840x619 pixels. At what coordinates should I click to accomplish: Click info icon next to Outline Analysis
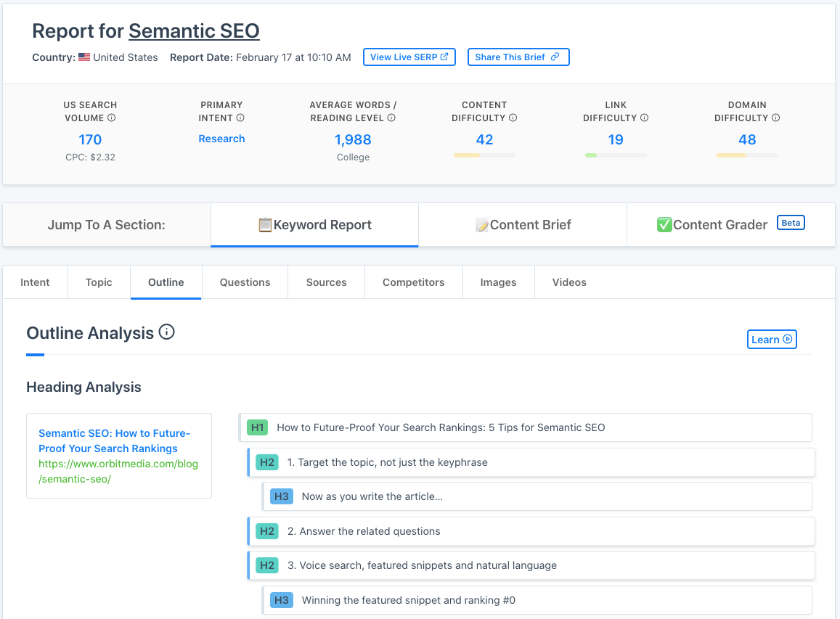(x=166, y=332)
